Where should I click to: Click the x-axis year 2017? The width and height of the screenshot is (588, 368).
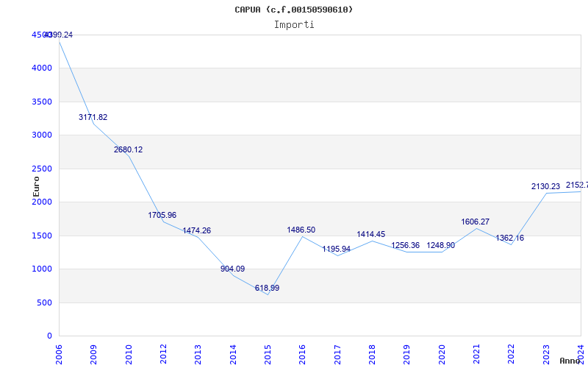(x=337, y=355)
